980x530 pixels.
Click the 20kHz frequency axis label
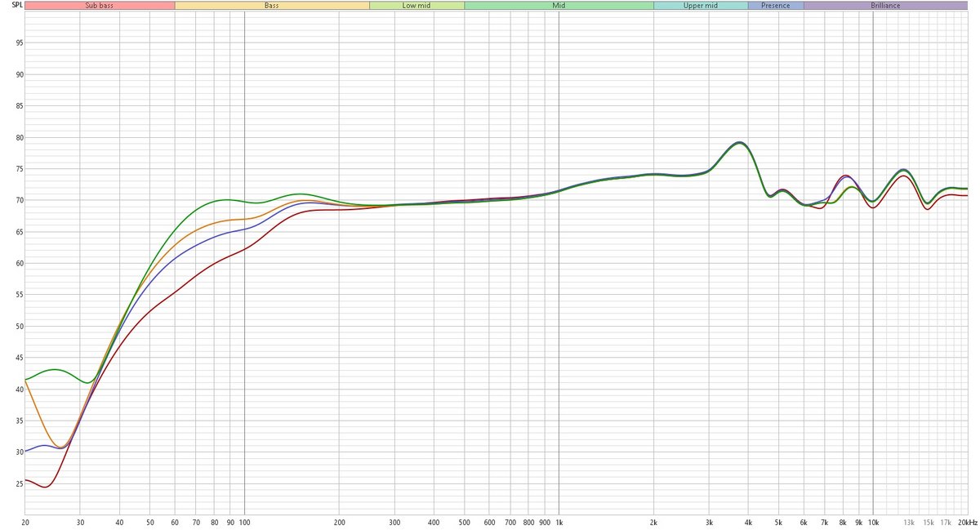[967, 522]
